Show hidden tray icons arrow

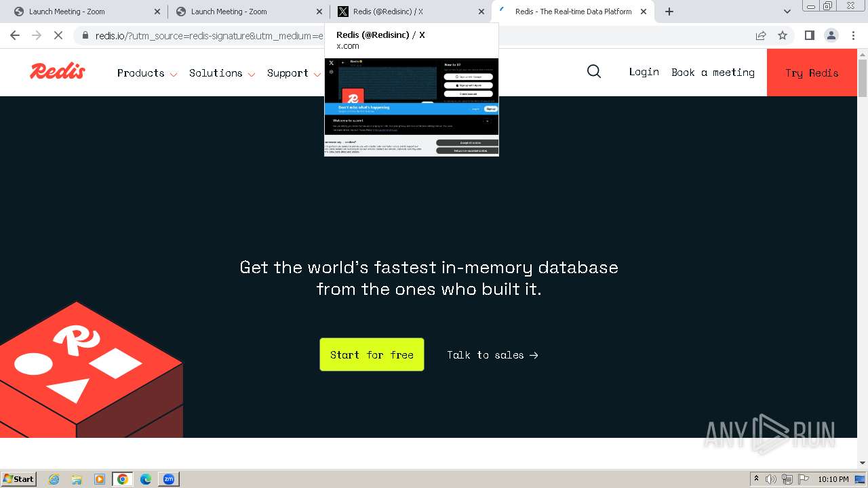point(756,479)
